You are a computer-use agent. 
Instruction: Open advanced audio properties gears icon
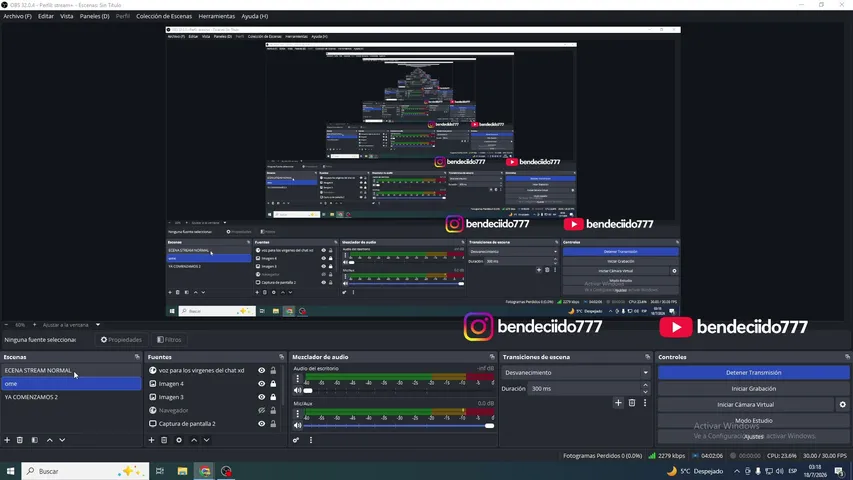tap(296, 440)
